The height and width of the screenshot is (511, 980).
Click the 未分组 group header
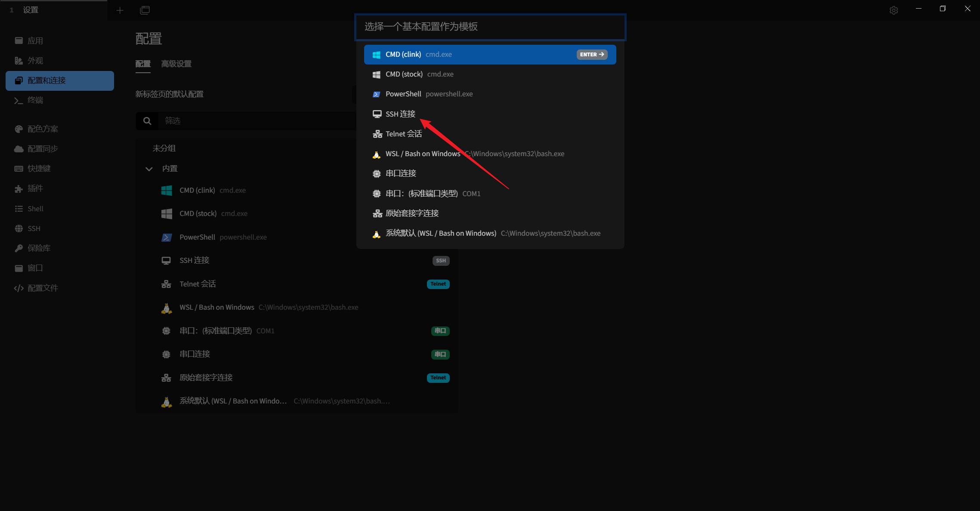pos(164,148)
